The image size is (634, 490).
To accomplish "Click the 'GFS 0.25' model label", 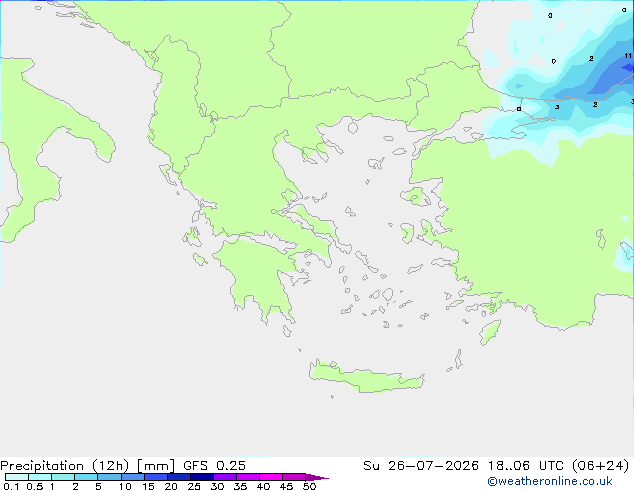I will (214, 466).
